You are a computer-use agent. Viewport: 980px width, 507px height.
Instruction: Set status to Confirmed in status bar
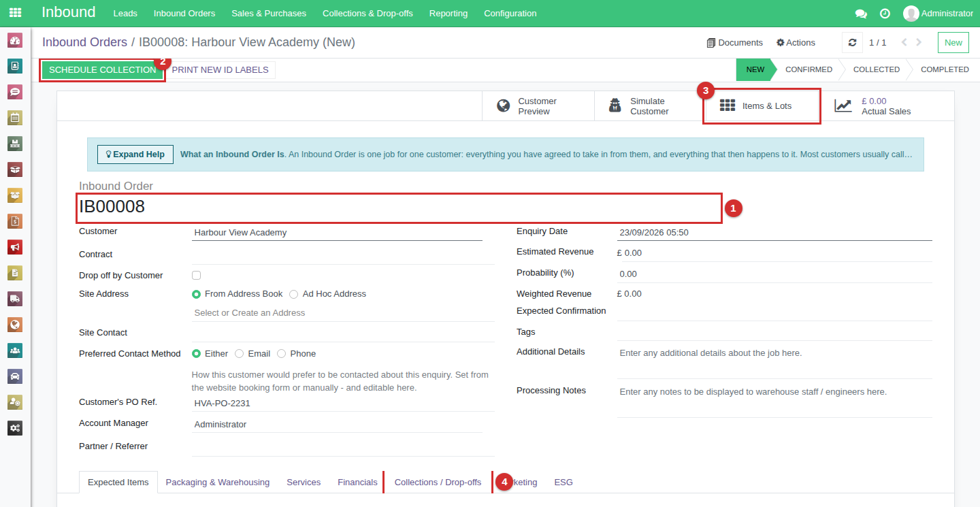(808, 69)
